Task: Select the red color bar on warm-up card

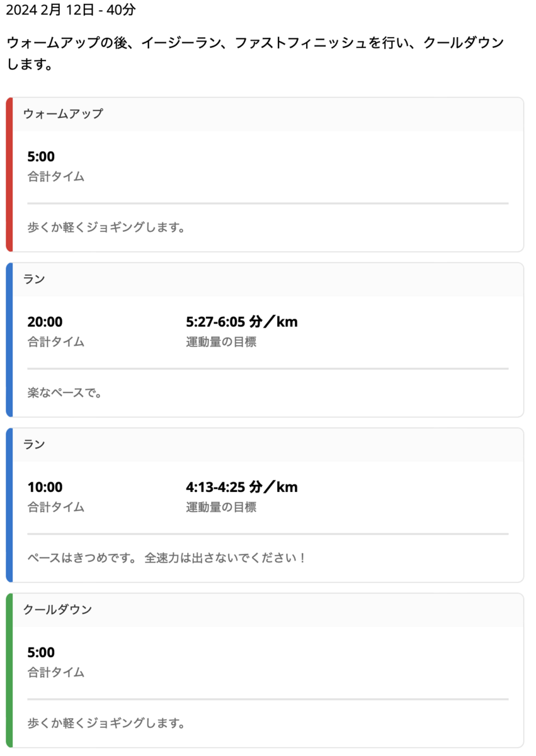Action: click(x=9, y=175)
